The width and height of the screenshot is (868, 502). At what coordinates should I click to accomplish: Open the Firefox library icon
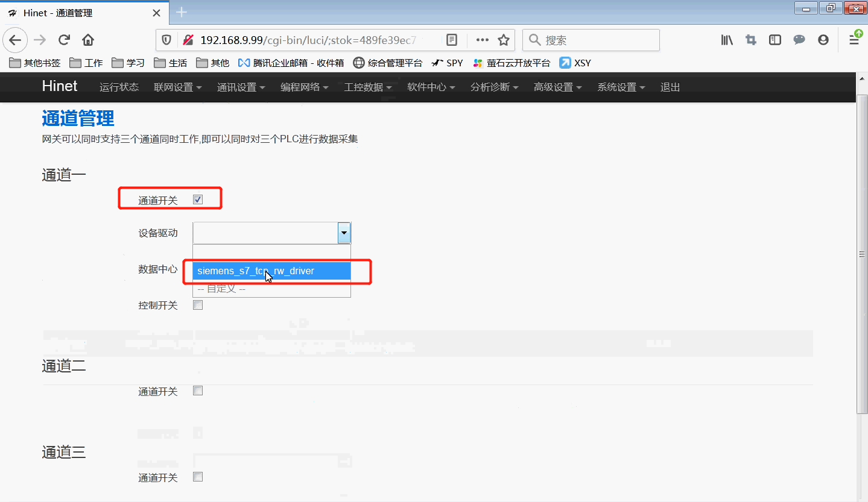click(727, 40)
